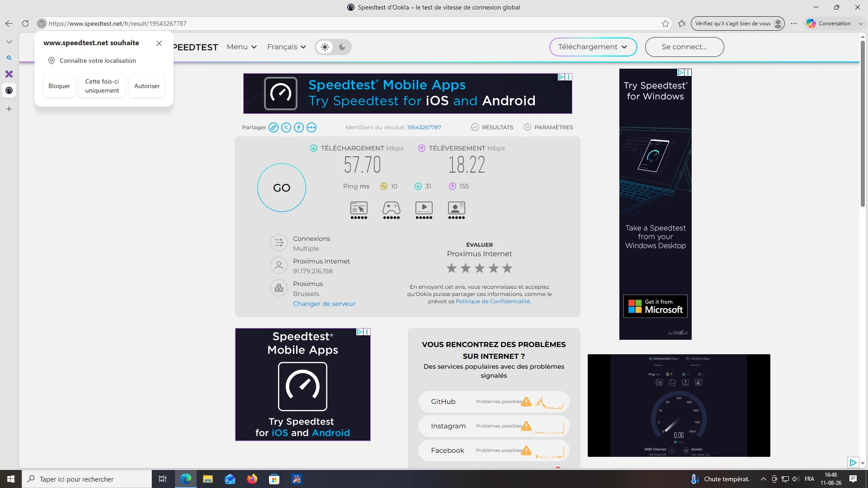Open the favorites collection icon
This screenshot has width=868, height=488.
(682, 23)
